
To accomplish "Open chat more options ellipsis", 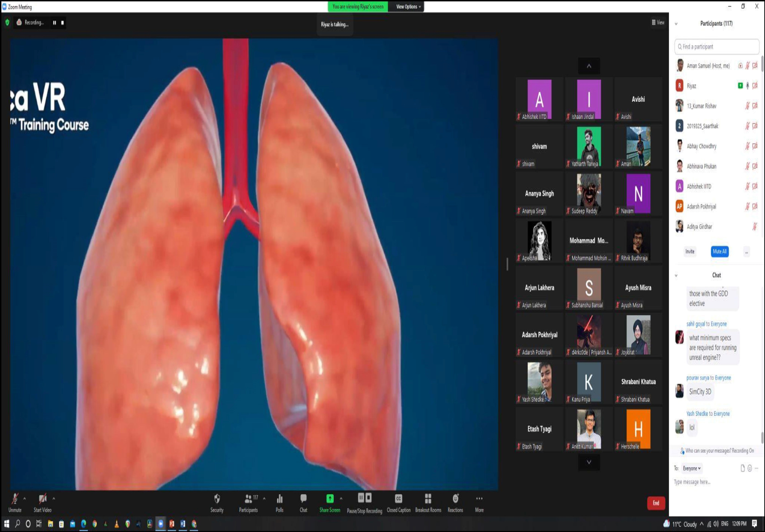I will click(x=756, y=468).
